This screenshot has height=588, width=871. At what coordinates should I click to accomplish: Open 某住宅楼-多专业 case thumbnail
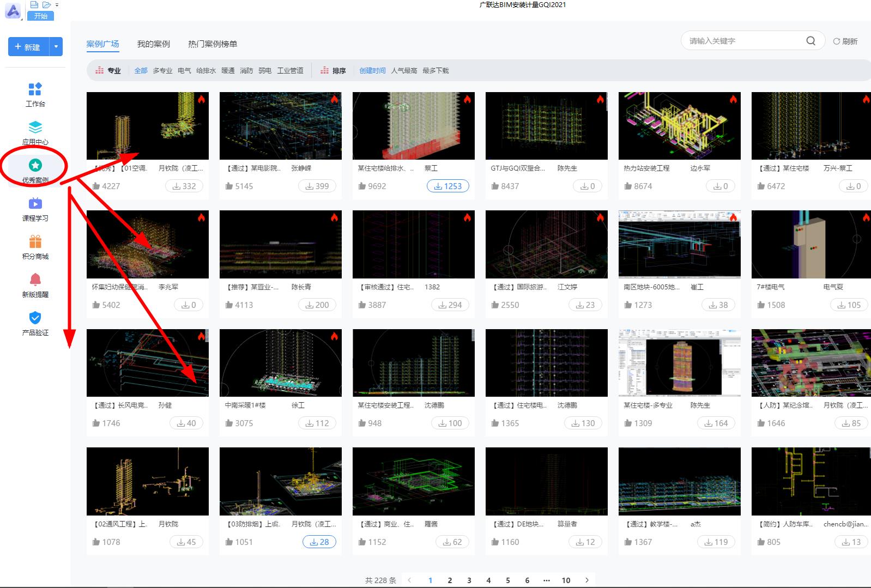pos(679,363)
